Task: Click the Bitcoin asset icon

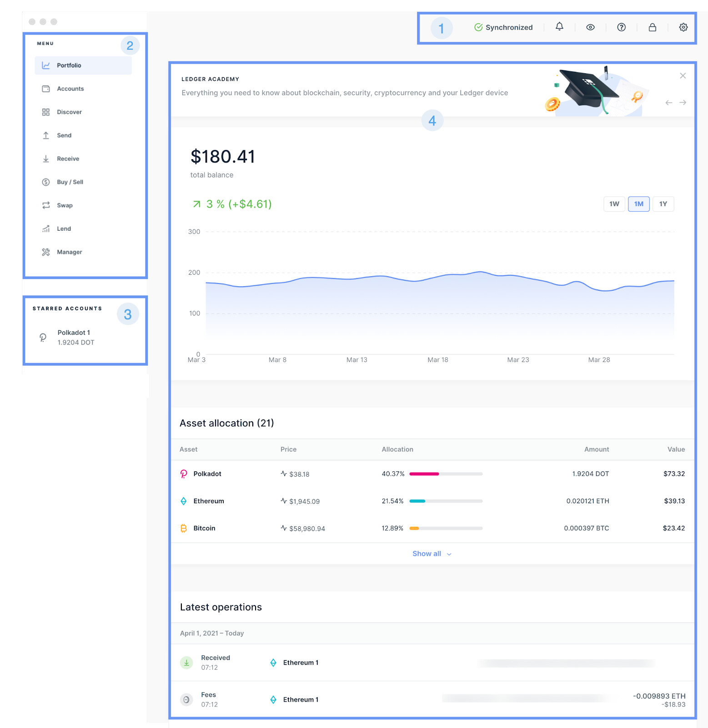Action: (x=184, y=528)
